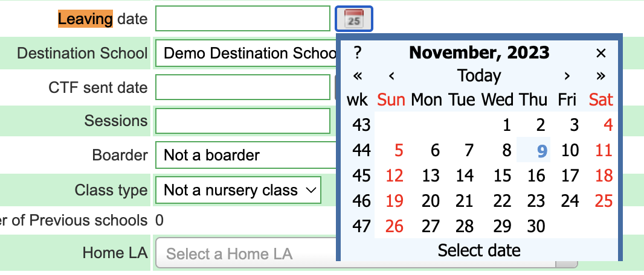Click the Leaving date input field

(x=243, y=19)
